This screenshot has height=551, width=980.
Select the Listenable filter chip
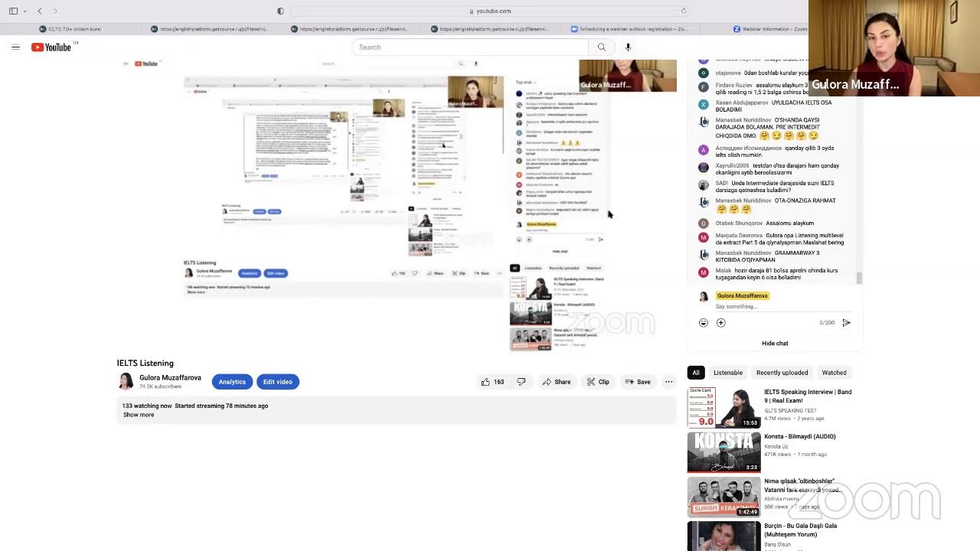[728, 373]
